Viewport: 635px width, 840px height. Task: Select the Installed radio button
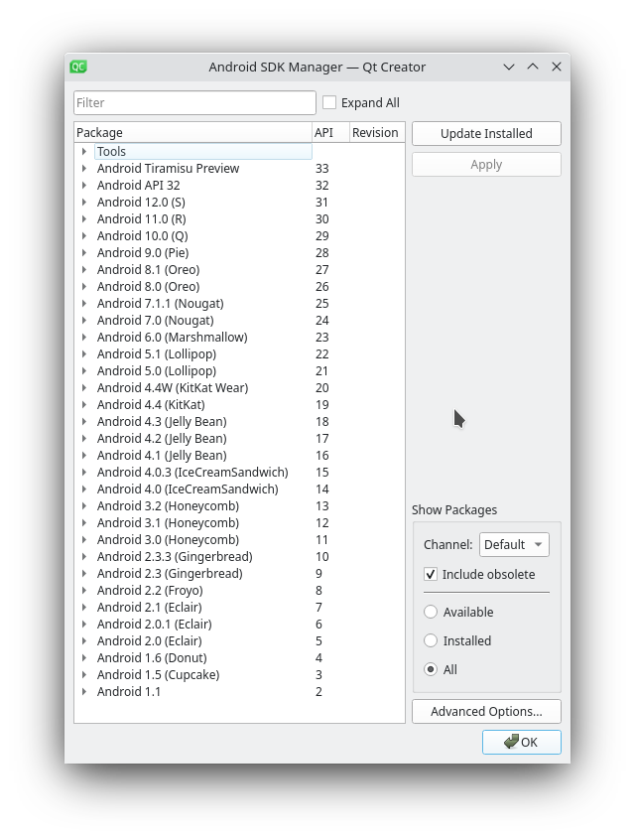point(431,640)
